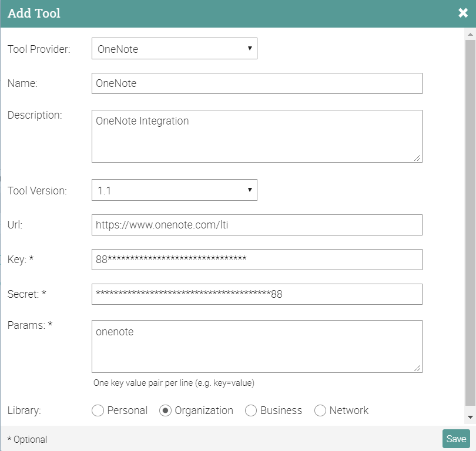Click the Params text area

click(257, 346)
